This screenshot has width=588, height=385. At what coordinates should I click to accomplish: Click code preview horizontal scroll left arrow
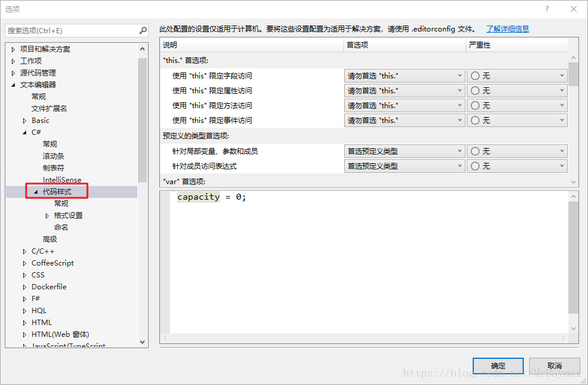point(165,338)
